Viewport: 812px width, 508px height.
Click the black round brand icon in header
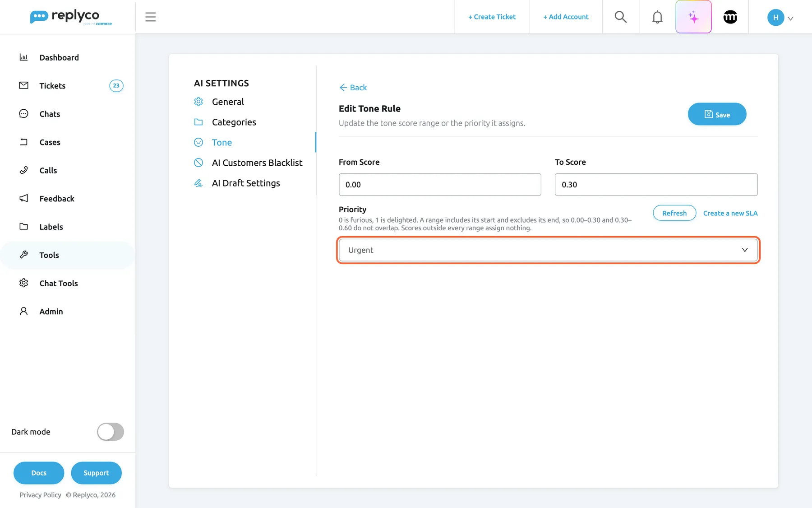click(x=730, y=17)
